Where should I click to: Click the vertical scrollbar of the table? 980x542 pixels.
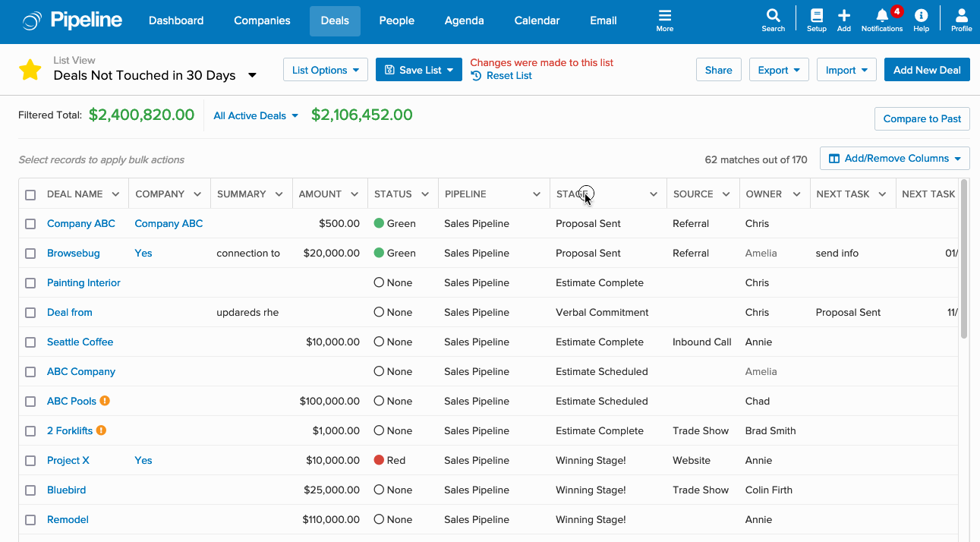pyautogui.click(x=964, y=258)
